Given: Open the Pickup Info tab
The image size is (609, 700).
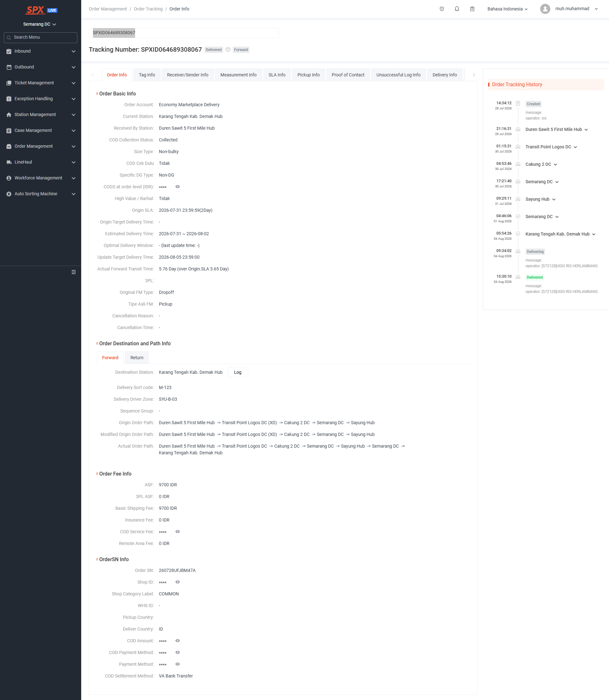Looking at the screenshot, I should (x=308, y=75).
